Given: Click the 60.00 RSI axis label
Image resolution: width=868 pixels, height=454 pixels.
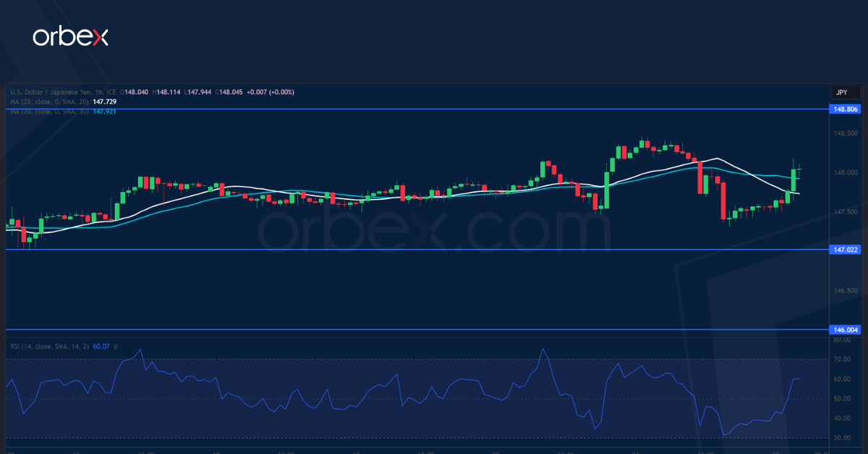Looking at the screenshot, I should pyautogui.click(x=841, y=379).
